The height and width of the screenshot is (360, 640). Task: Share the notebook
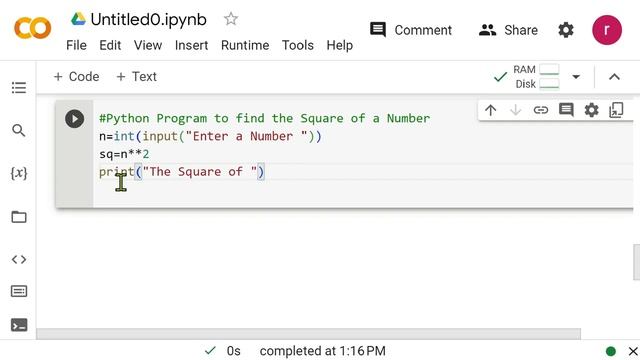508,30
